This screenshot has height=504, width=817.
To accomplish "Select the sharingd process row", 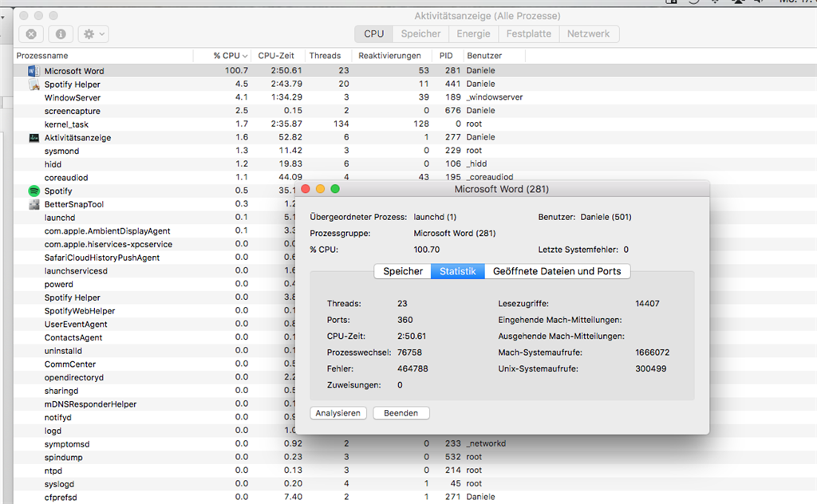I will click(155, 391).
